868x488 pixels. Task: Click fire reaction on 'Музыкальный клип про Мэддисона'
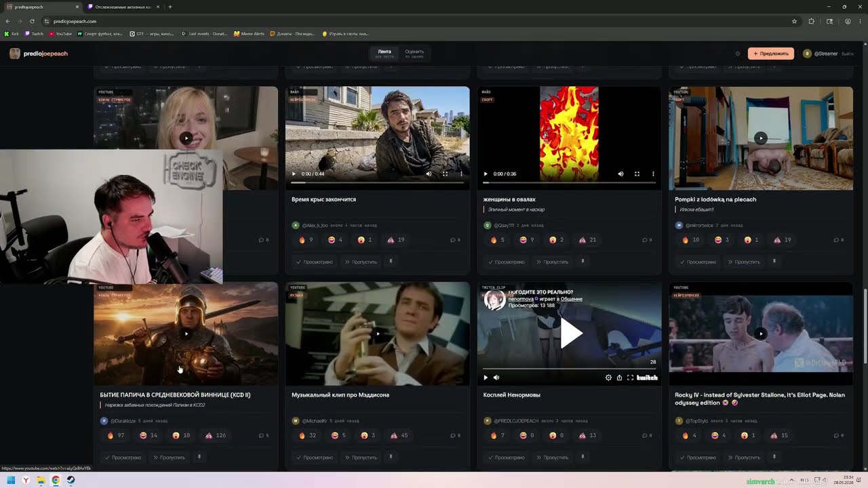pyautogui.click(x=307, y=435)
